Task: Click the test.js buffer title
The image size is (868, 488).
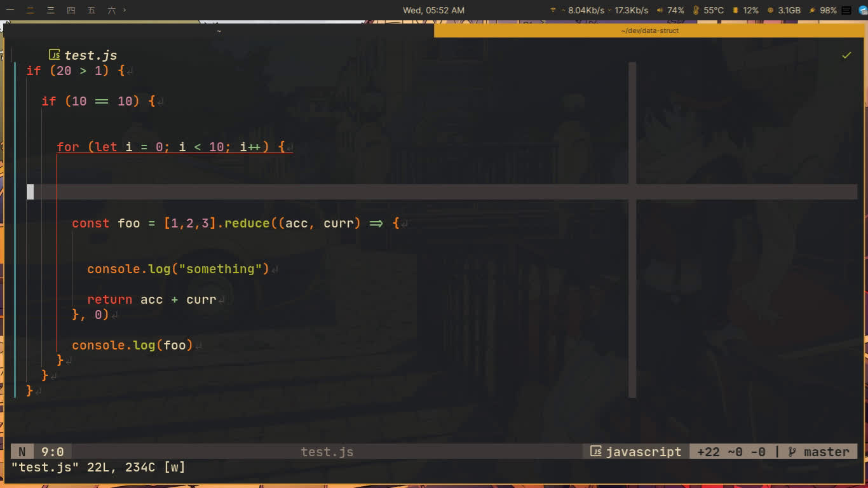Action: coord(90,55)
